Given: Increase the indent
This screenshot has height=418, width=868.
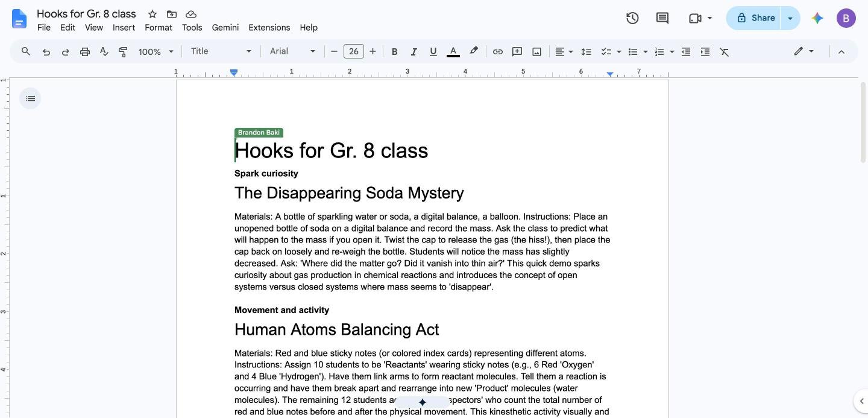Looking at the screenshot, I should coord(705,52).
